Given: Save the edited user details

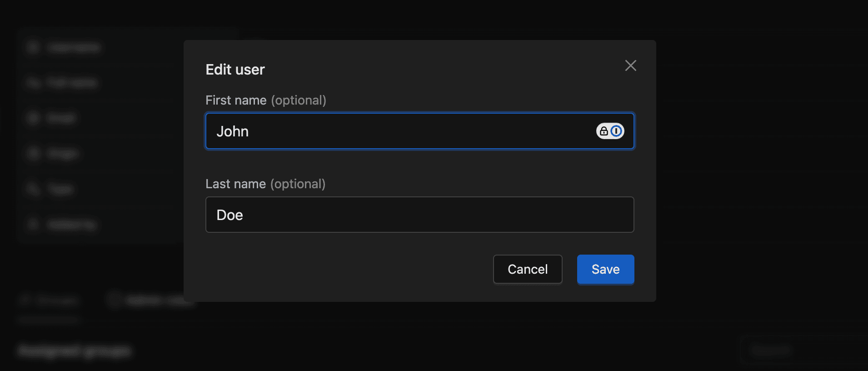Looking at the screenshot, I should 605,269.
